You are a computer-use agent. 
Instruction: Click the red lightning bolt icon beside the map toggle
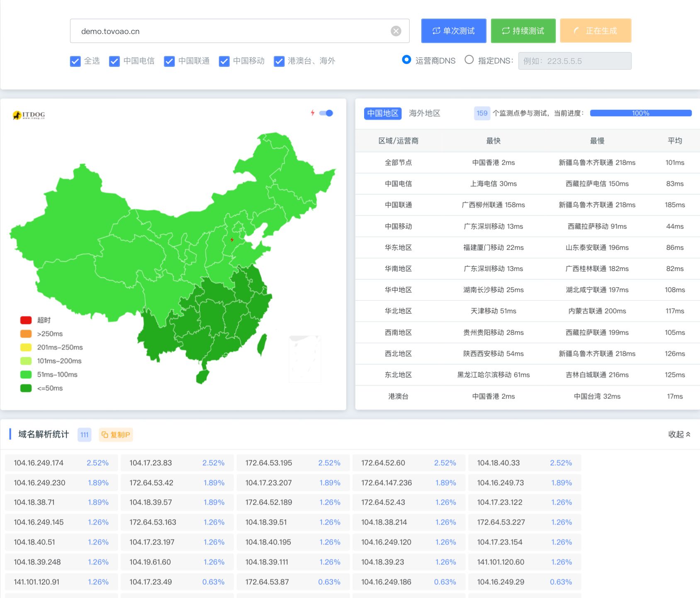click(313, 113)
